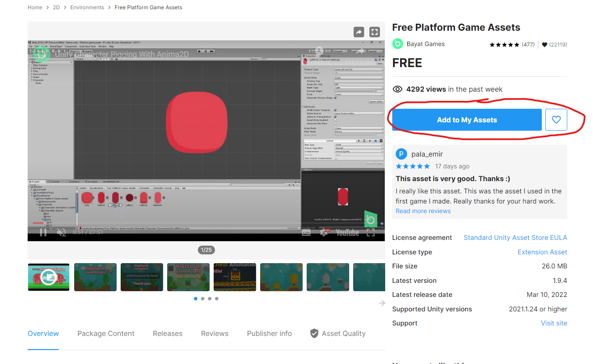
Task: Click the video timestamp 0:51 / 27:51
Action: tap(88, 232)
